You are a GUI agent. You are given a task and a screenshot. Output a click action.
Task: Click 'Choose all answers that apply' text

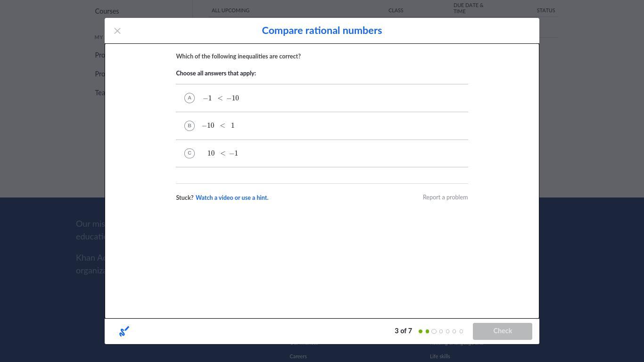tap(216, 74)
